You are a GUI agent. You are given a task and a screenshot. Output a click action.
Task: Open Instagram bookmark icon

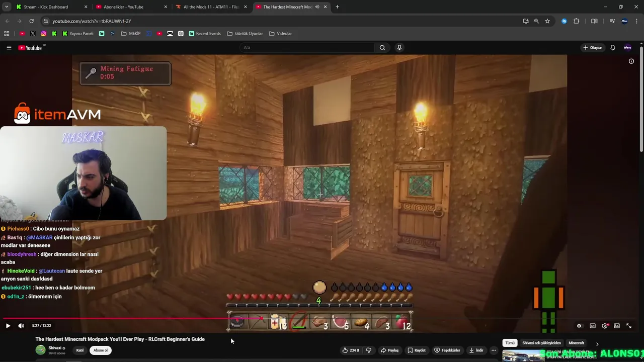pos(44,34)
